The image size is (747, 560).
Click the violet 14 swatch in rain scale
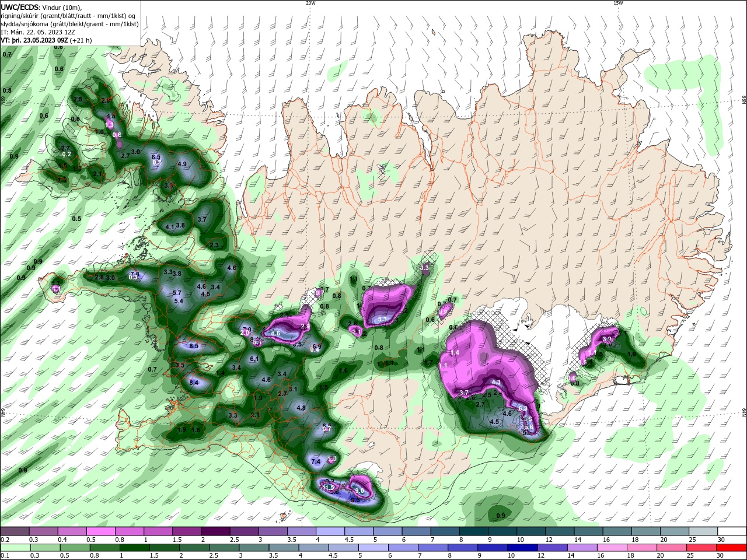[581, 548]
